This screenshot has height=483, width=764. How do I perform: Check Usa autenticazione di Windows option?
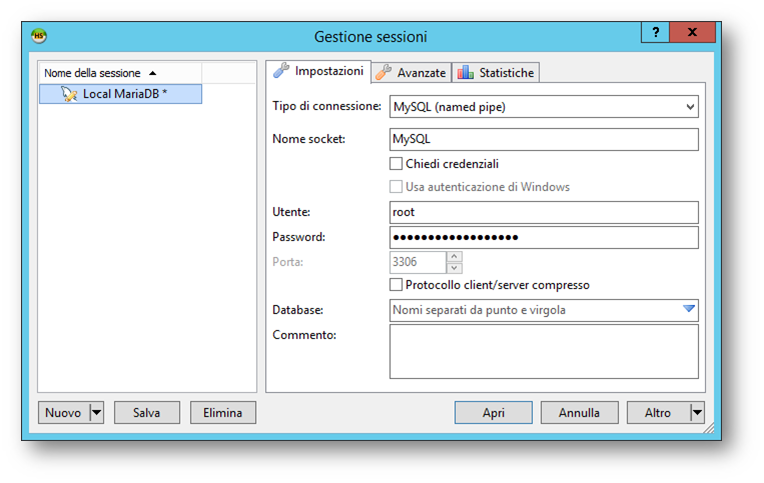pos(396,187)
